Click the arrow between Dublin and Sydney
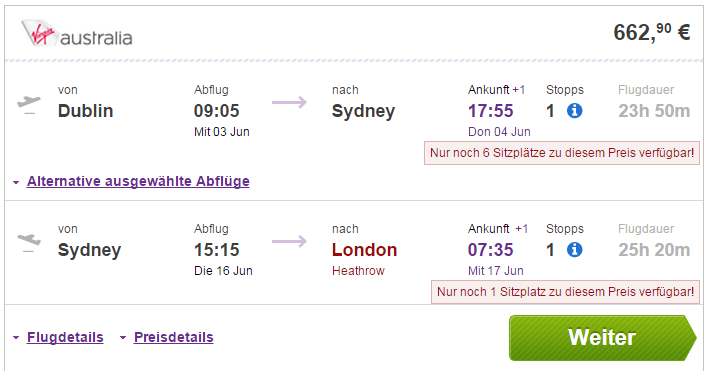The height and width of the screenshot is (371, 708). [x=289, y=102]
